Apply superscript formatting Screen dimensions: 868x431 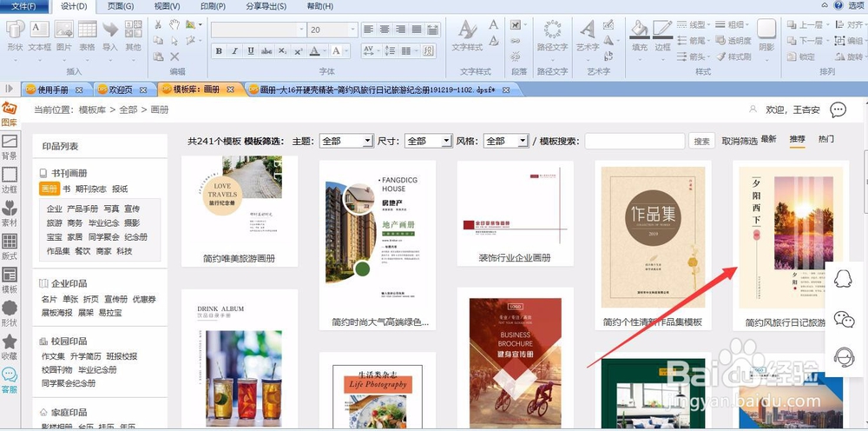click(299, 51)
